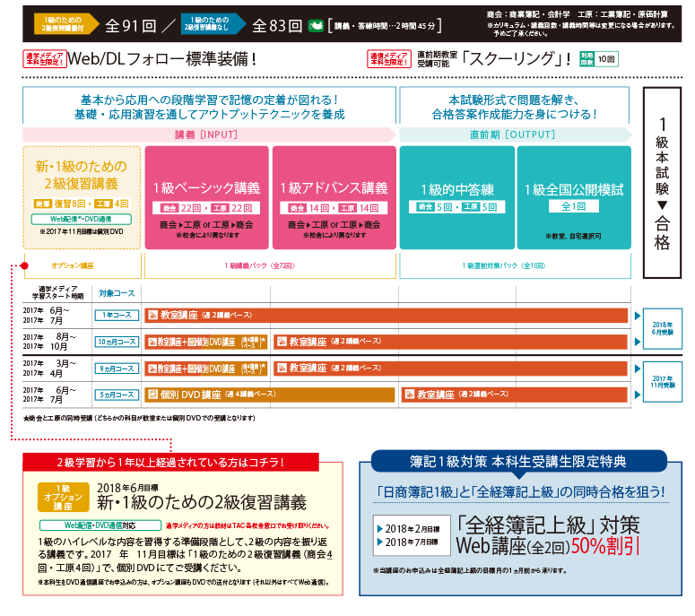695x616 pixels.
Task: Click the 1級的中答練 teal box
Action: 456,197
